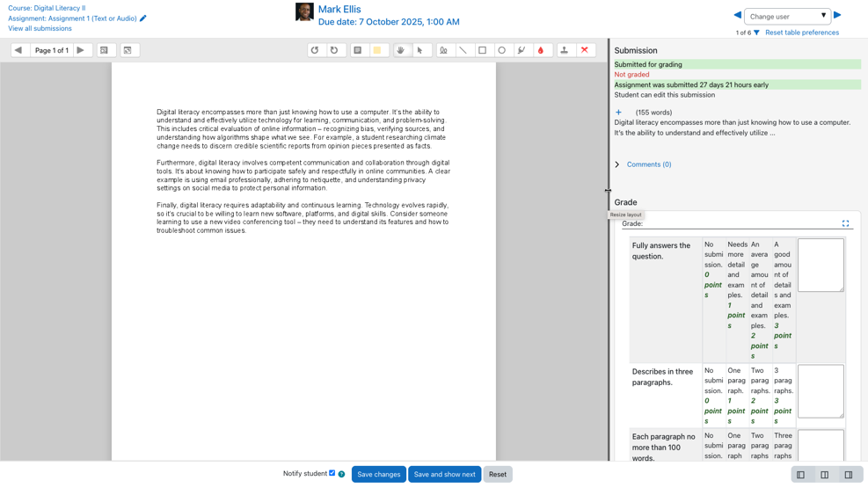Select 'An average amount of detail' 2 points level

coord(760,300)
